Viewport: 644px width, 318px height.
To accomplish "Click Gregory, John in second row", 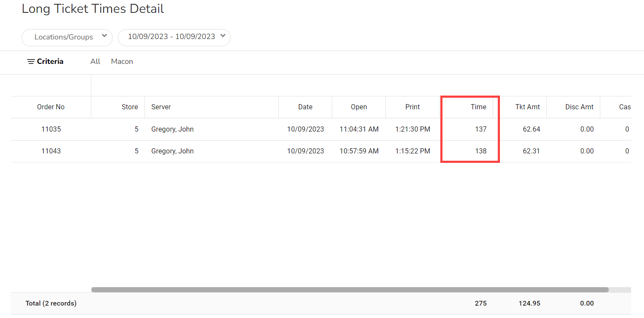I will (x=172, y=151).
